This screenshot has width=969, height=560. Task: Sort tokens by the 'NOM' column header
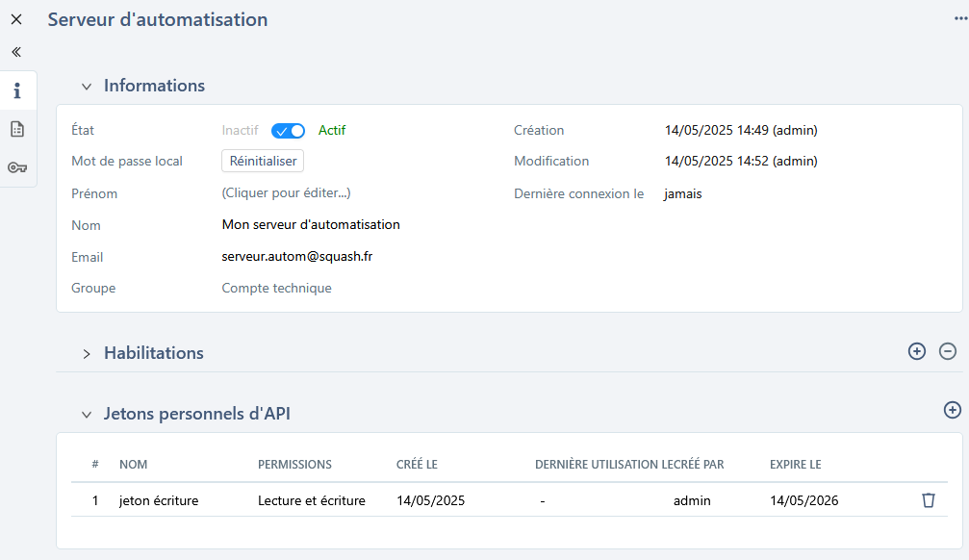coord(134,464)
